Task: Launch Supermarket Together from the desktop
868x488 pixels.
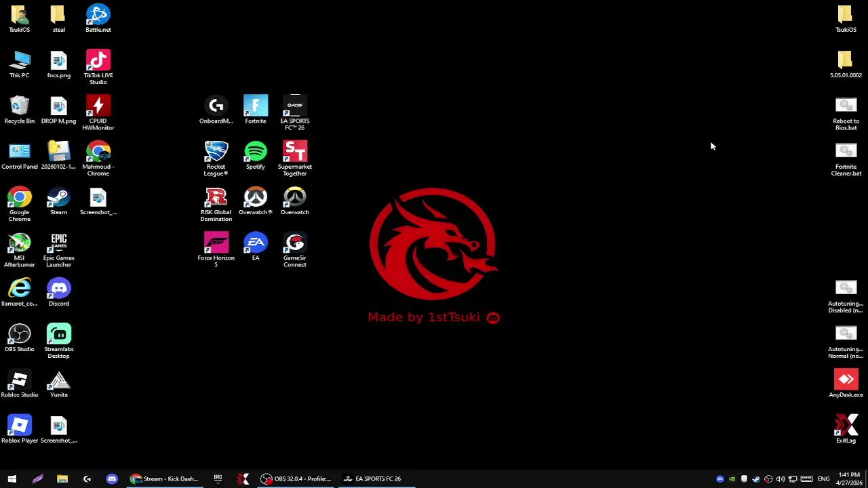Action: pos(295,159)
